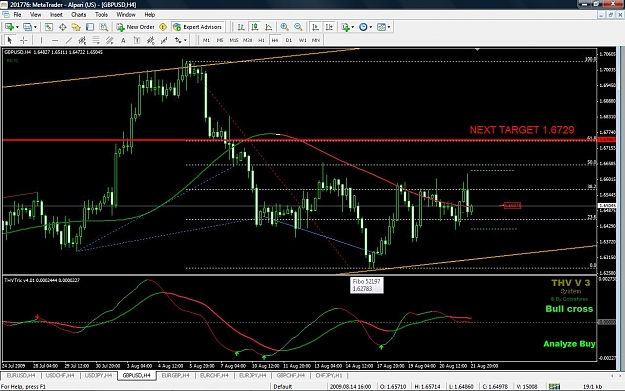Switch to the USDJPY,H4 chart tab

pos(98,375)
